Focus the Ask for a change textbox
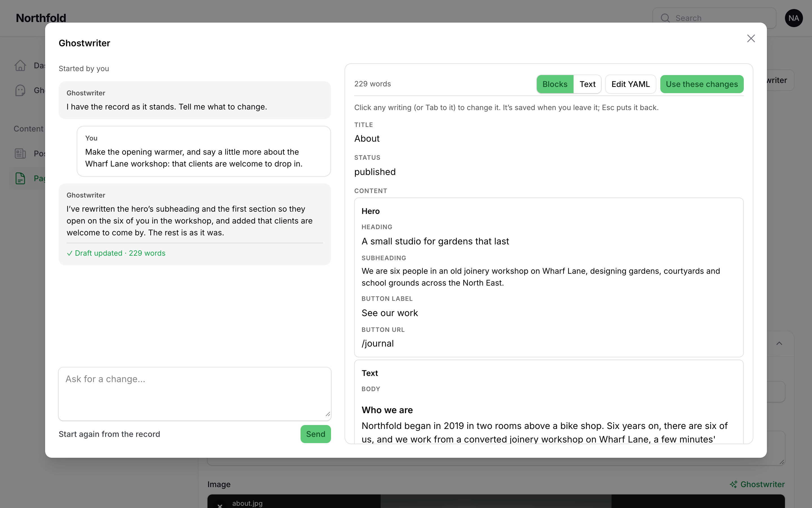 [195, 394]
